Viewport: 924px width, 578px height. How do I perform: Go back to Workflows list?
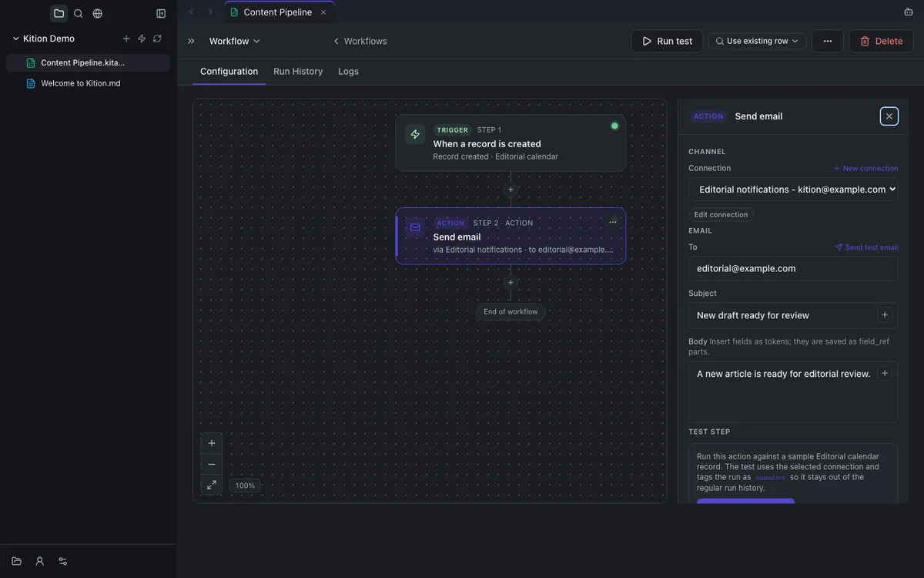click(360, 41)
